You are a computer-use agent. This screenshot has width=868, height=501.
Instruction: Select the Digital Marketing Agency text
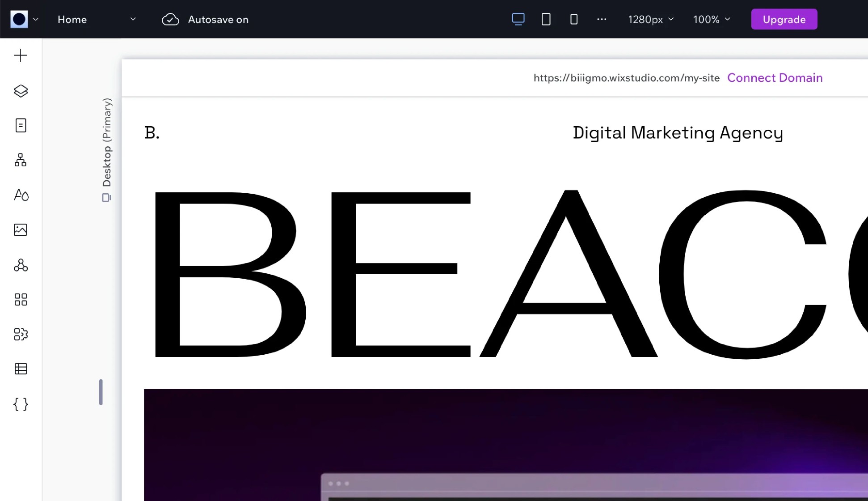678,133
